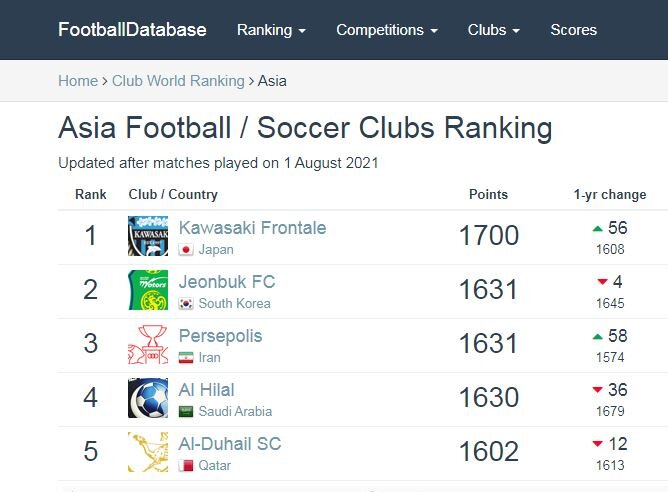Click the Kawasaki Frontale club crest
668x492 pixels.
[x=148, y=236]
